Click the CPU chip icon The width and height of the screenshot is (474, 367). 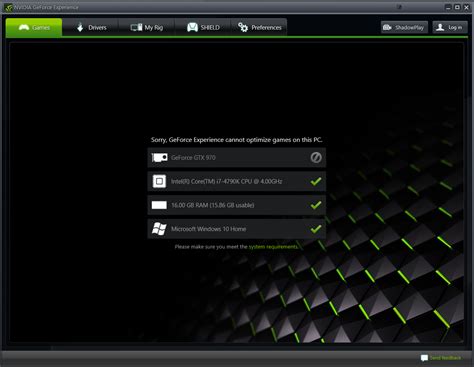tap(159, 181)
